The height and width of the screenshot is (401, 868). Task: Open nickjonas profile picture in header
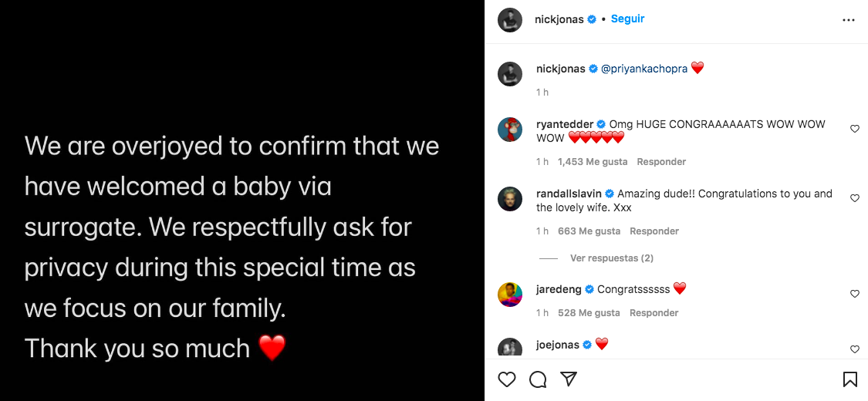510,20
